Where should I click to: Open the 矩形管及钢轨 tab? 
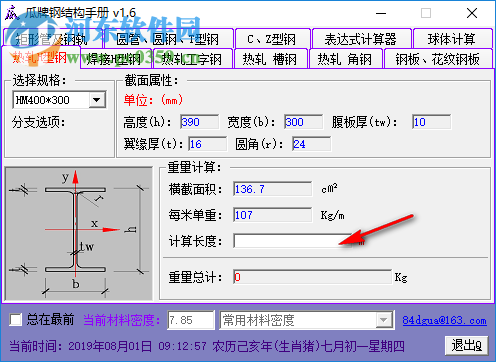53,39
